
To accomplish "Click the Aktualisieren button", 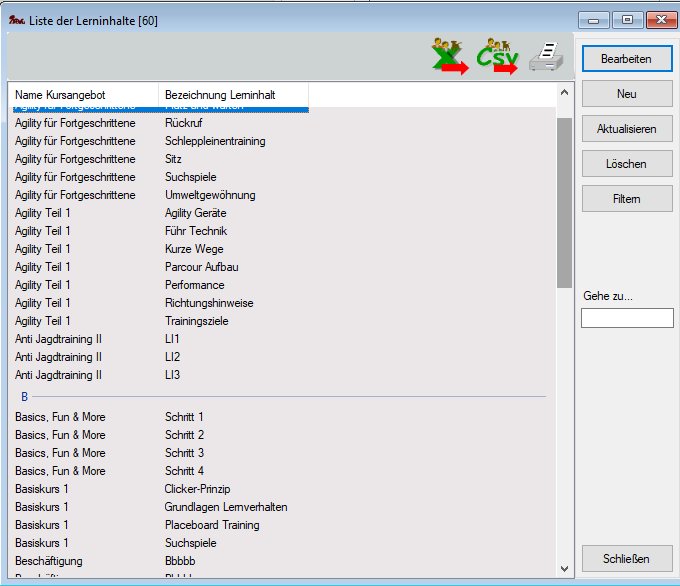I will (x=627, y=129).
